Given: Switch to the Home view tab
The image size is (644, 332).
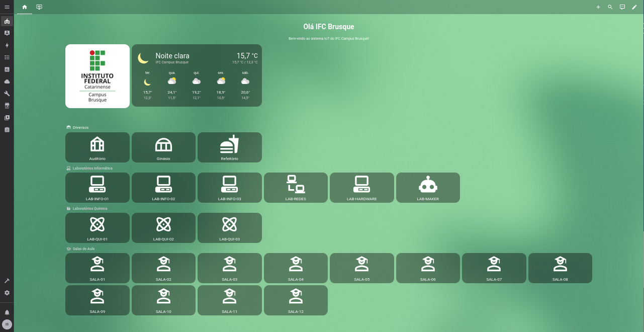Looking at the screenshot, I should point(25,7).
